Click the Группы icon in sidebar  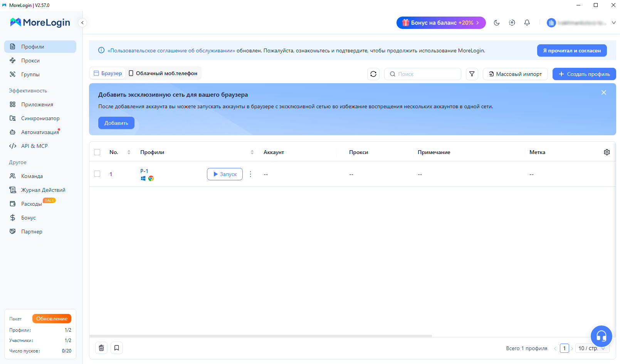click(x=13, y=74)
